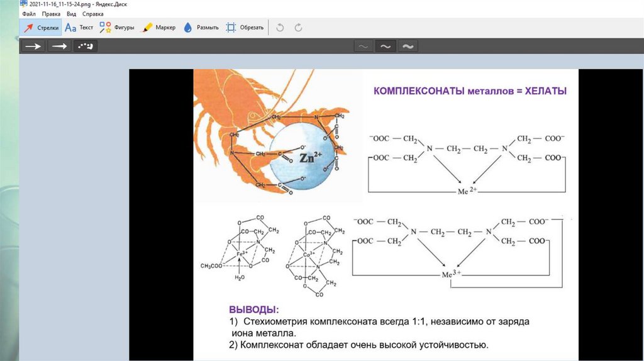Screen dimensions: 644x361
Task: Select the Обрезать crop tool
Action: tap(245, 28)
